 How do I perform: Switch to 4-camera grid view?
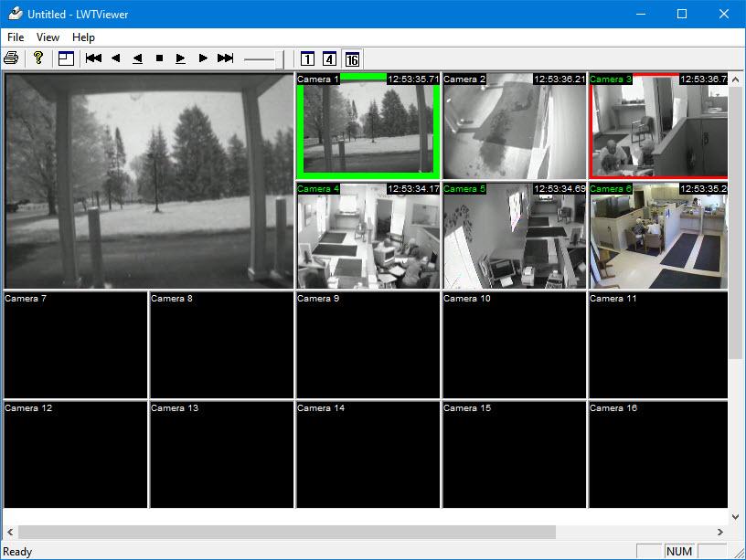pos(329,58)
